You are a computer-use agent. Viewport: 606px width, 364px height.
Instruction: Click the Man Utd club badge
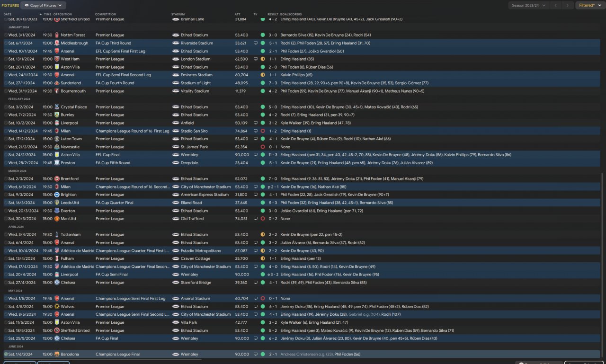(x=57, y=219)
